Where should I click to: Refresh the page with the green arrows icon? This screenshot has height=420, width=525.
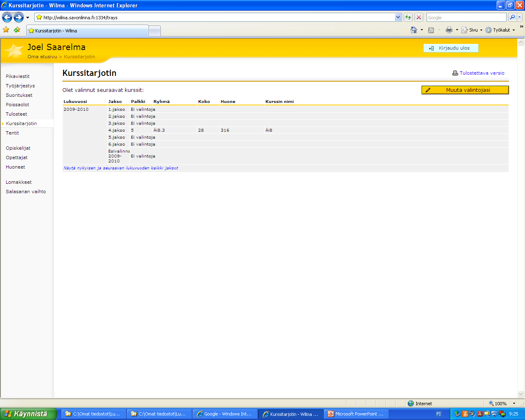pos(408,17)
